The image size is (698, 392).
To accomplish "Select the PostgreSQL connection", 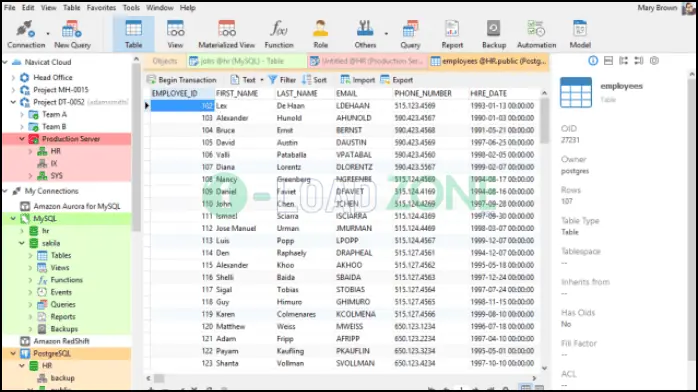I will pyautogui.click(x=52, y=354).
